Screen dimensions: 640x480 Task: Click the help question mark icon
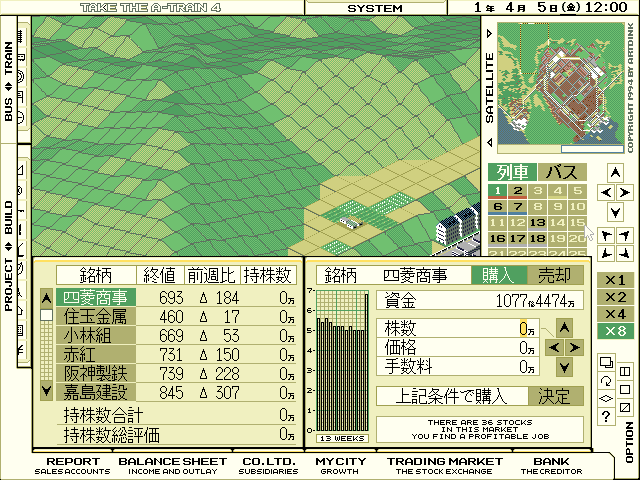click(x=605, y=417)
